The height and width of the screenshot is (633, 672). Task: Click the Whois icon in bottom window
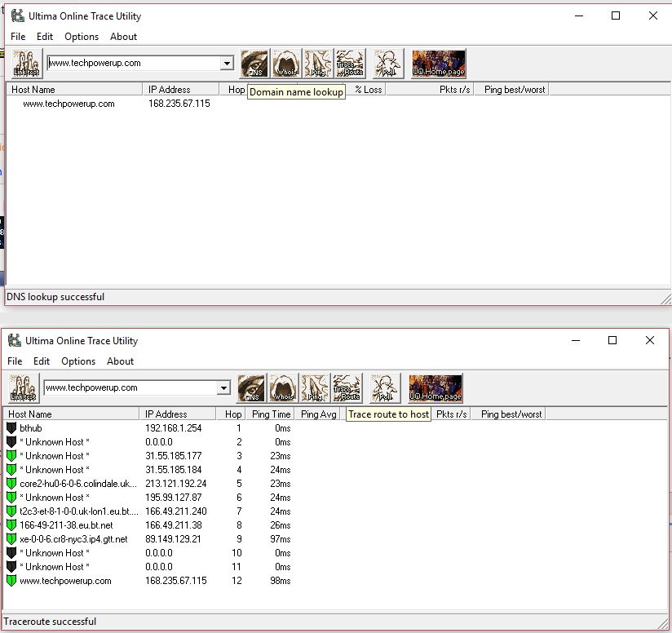coord(283,388)
